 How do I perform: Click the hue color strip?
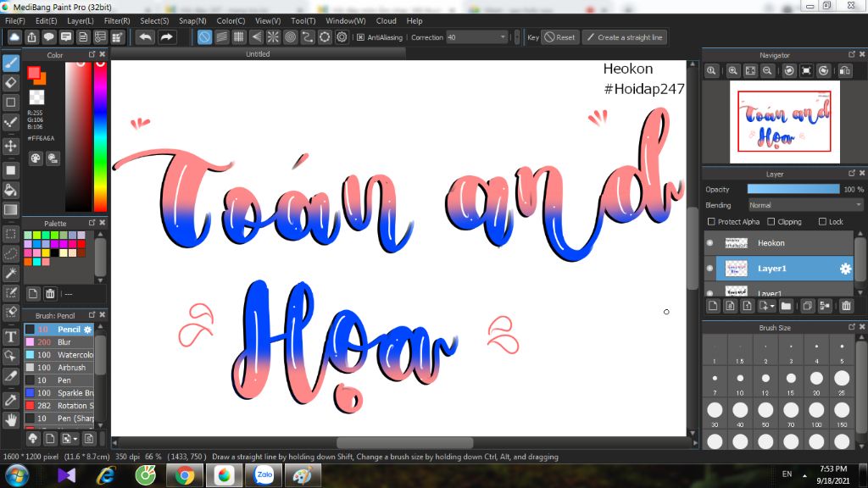[100, 136]
